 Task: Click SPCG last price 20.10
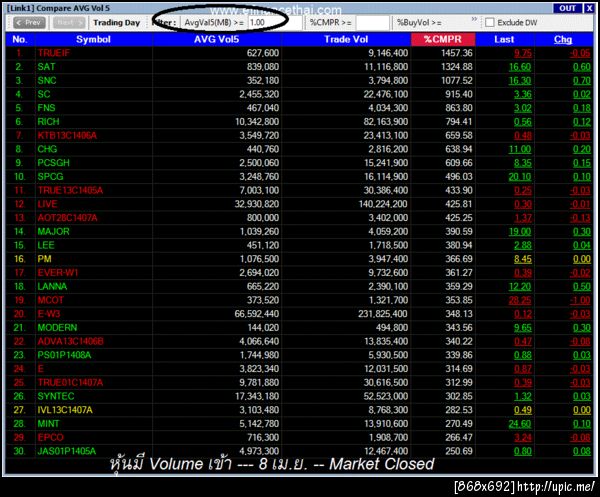(520, 177)
